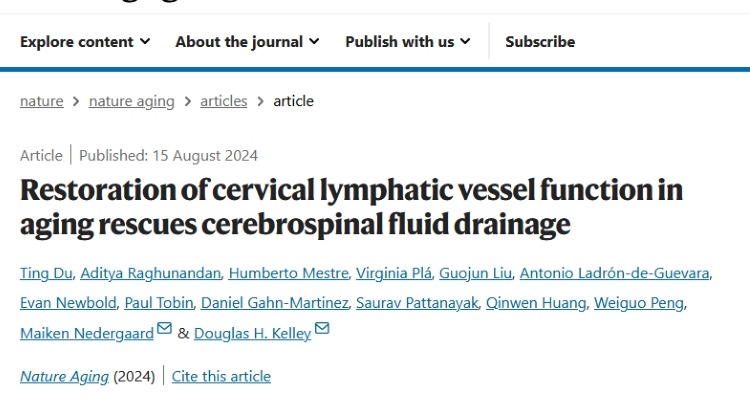Click envelope icon beside Maiken Nedergaard
750x400 pixels.
point(164,329)
